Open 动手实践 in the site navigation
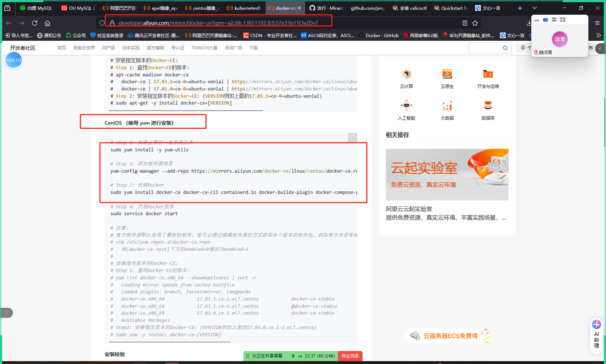The width and height of the screenshot is (606, 364). coord(131,48)
